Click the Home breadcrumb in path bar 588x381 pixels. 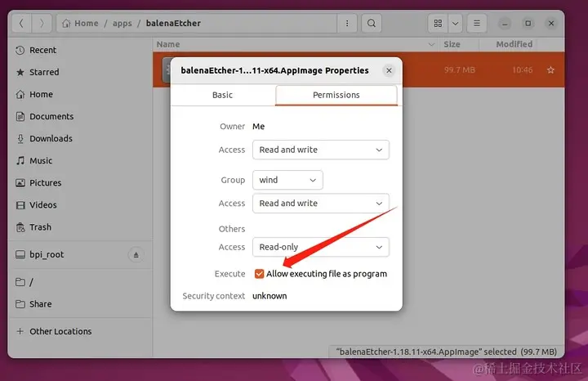80,23
